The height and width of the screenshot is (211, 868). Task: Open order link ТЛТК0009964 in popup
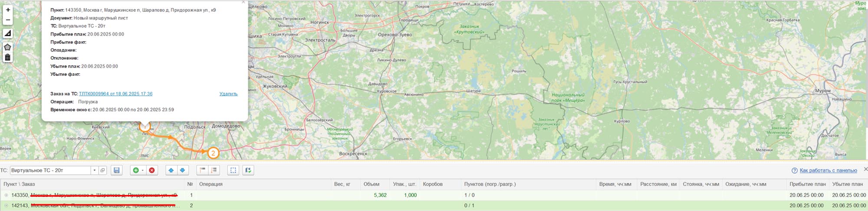pyautogui.click(x=115, y=94)
